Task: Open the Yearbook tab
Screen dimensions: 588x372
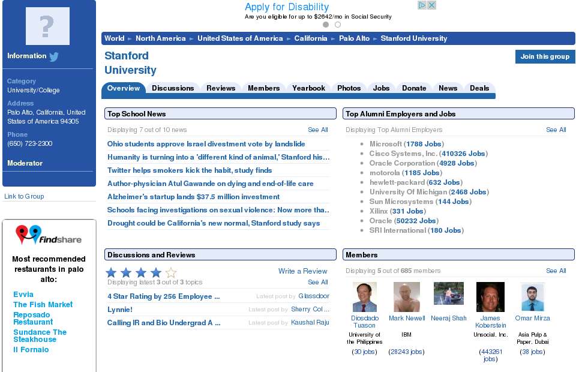Action: tap(308, 88)
